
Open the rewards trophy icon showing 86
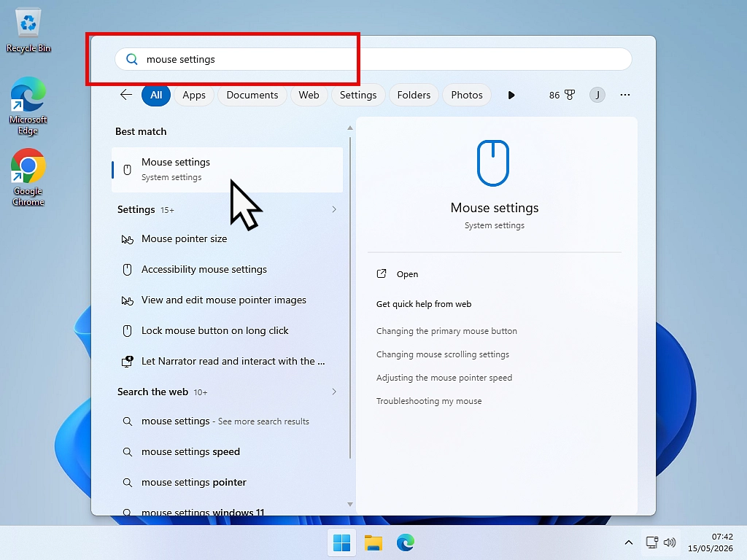[x=570, y=96]
